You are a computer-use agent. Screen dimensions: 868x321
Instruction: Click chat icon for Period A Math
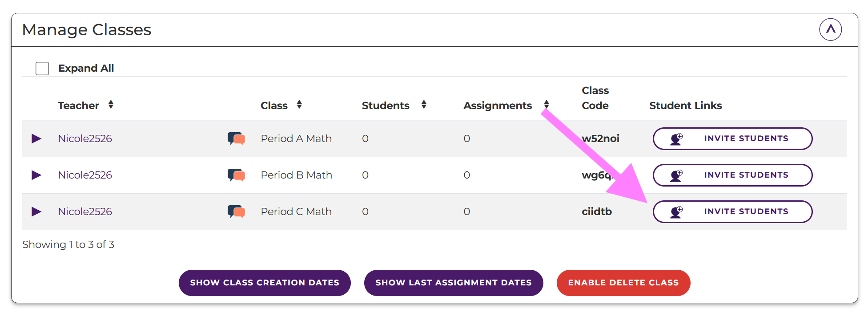click(x=236, y=138)
